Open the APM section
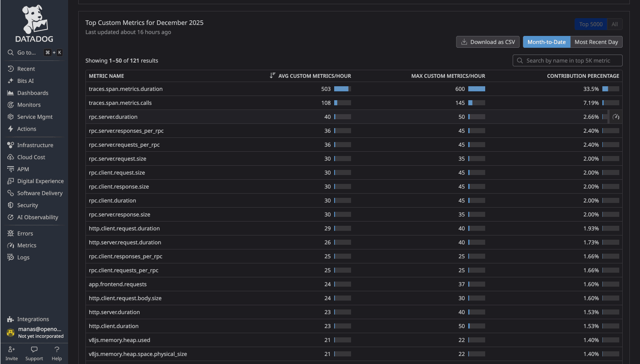 pos(23,169)
